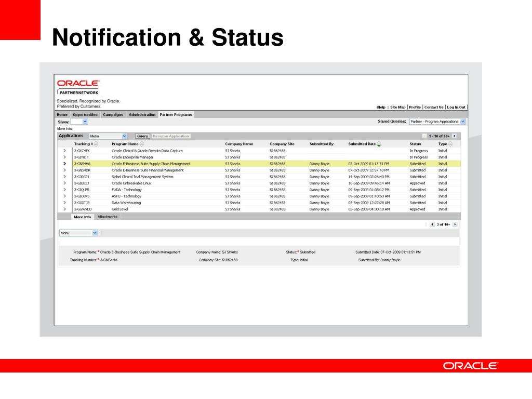Click 'FUDA - Technology' cell
The height and width of the screenshot is (399, 532).
pyautogui.click(x=127, y=190)
